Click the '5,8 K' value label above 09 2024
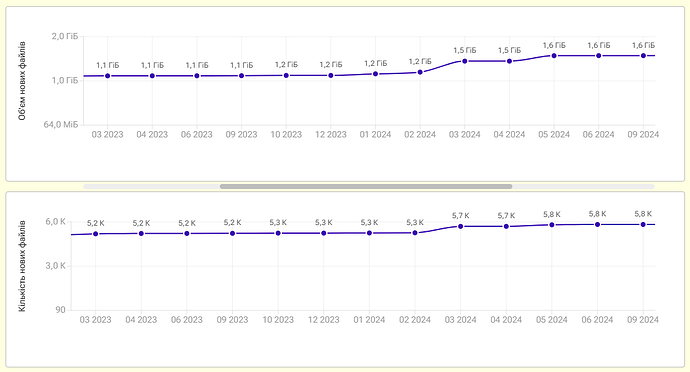Image resolution: width=690 pixels, height=372 pixels. (643, 214)
